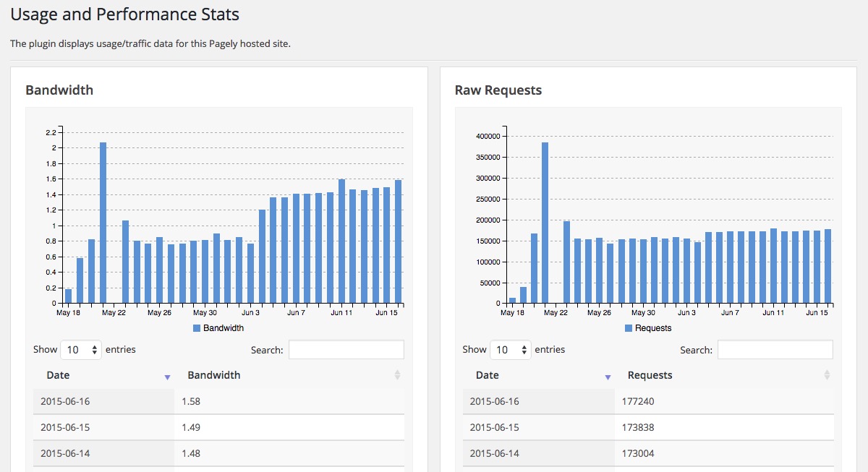Click the tallest bar in Requests chart
The image size is (868, 472).
[545, 223]
